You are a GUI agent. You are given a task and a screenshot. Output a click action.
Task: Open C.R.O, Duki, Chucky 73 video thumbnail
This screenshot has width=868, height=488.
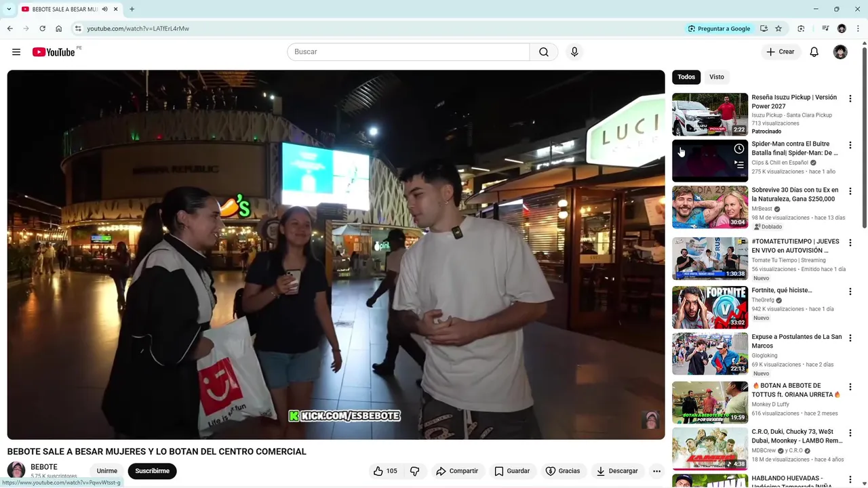[x=710, y=448]
